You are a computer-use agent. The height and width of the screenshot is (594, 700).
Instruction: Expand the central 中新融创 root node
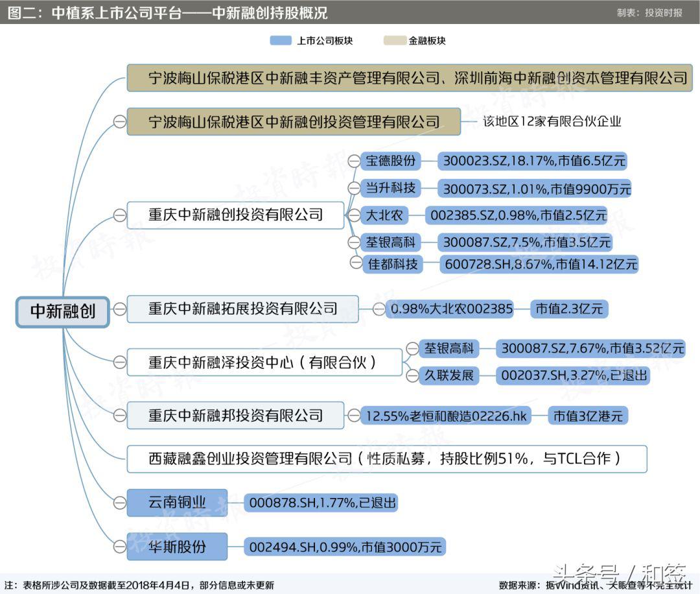coord(62,311)
